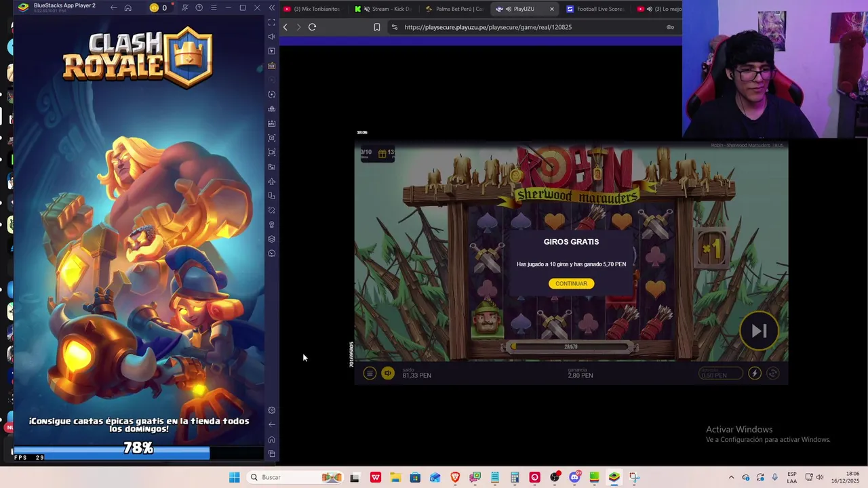868x488 pixels.
Task: Click Android home icon in BlueStacks sidebar
Action: pyautogui.click(x=272, y=439)
